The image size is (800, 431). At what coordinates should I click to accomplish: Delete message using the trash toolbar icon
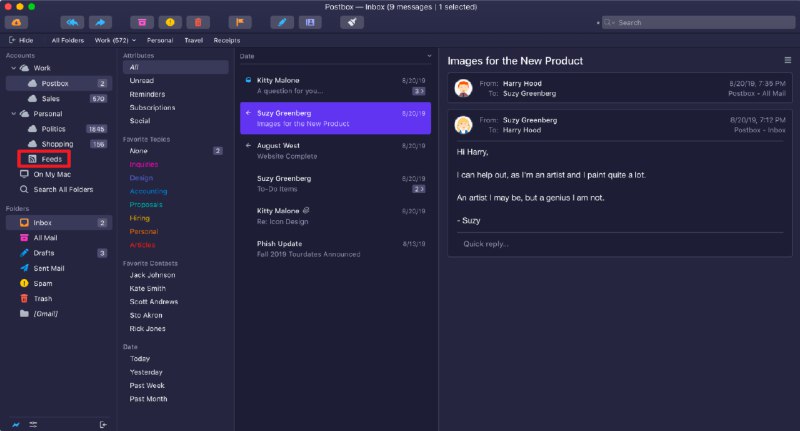click(199, 22)
